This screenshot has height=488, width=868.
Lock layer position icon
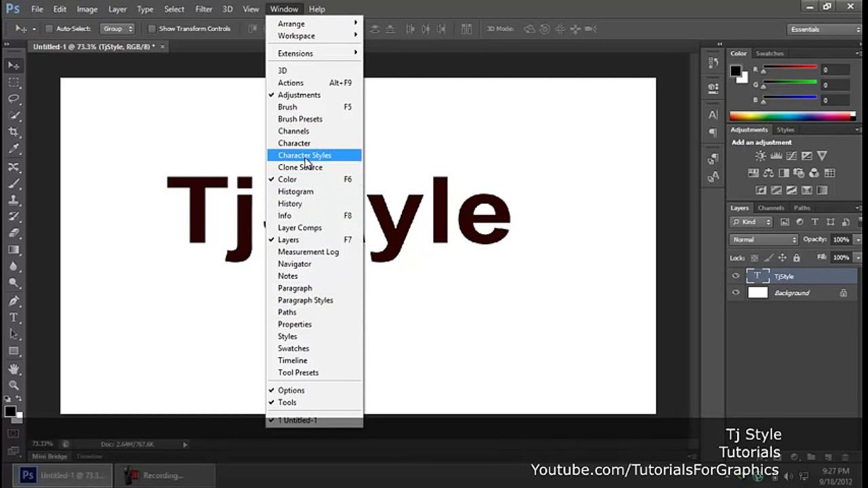tap(783, 258)
